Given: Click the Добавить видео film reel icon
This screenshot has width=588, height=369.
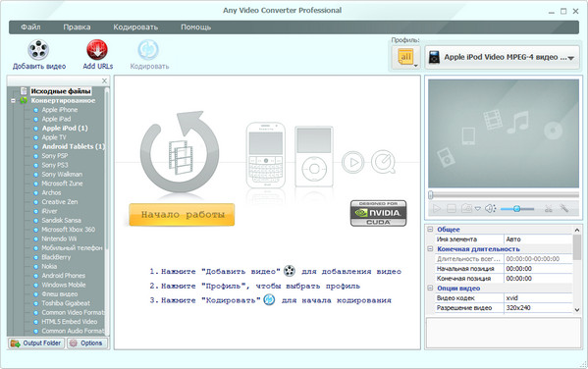Looking at the screenshot, I should tap(38, 49).
